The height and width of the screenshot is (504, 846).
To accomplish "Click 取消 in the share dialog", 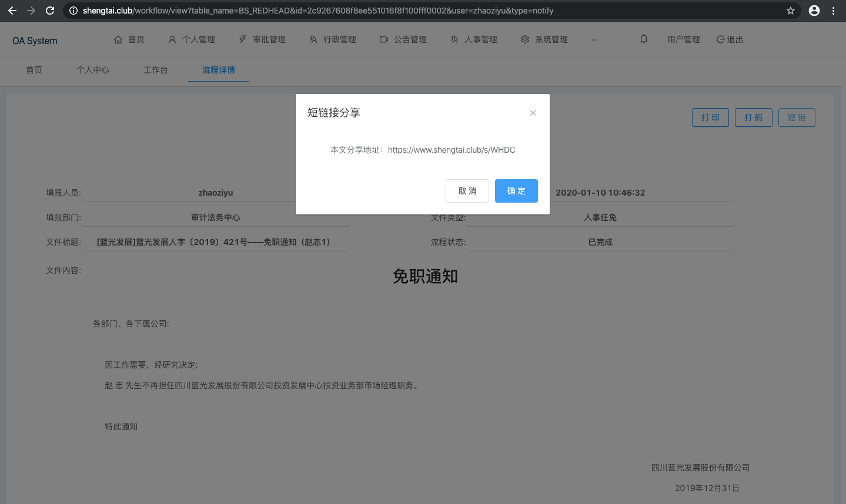I will [467, 191].
